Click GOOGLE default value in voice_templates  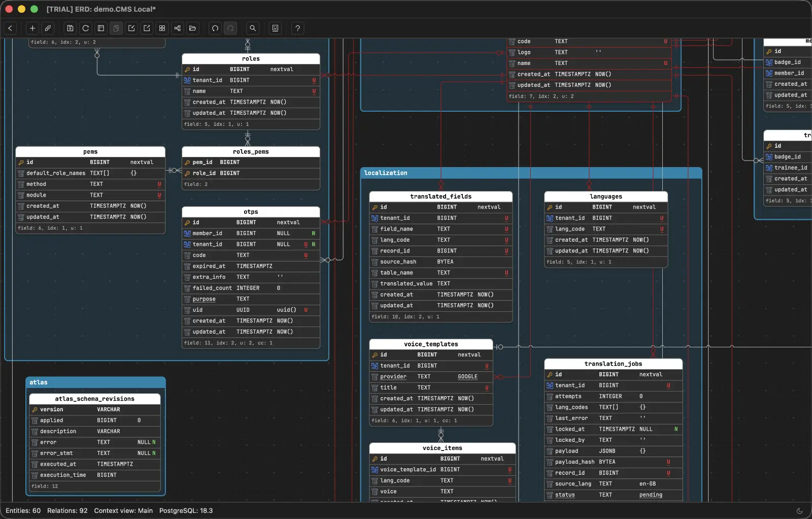coord(467,377)
